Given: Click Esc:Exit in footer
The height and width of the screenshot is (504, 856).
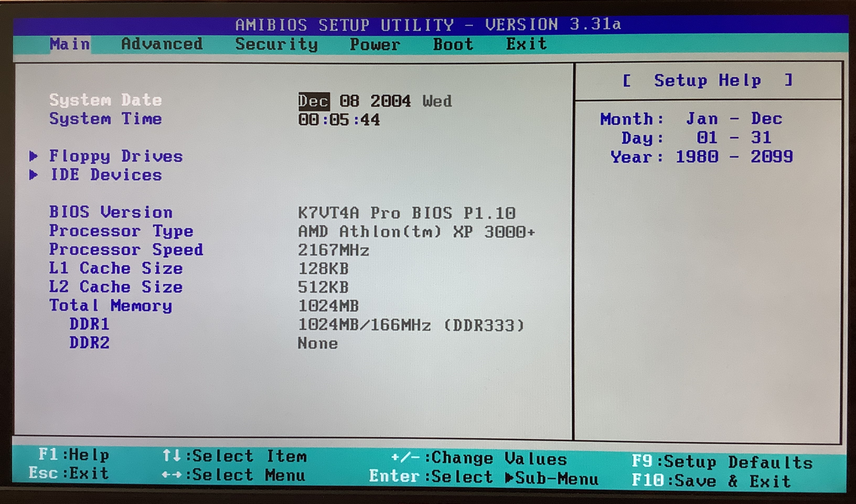Looking at the screenshot, I should pos(68,473).
